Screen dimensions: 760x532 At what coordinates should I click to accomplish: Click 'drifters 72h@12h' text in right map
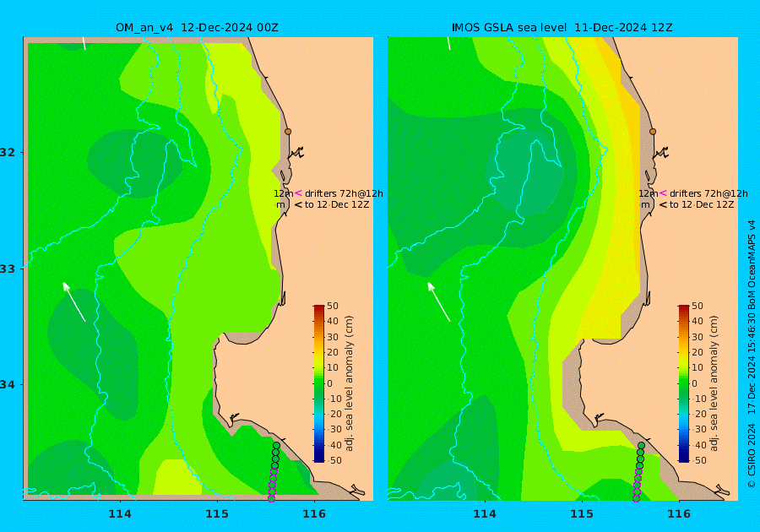[x=708, y=193]
